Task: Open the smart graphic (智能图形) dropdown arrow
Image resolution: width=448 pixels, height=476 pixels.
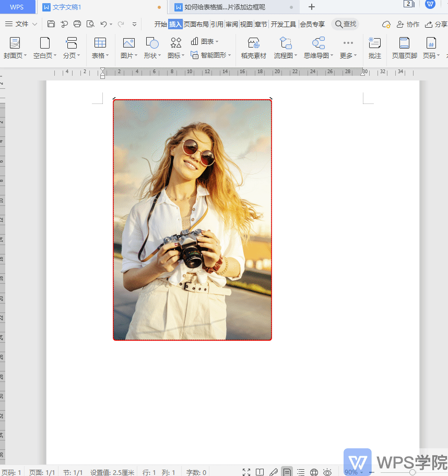Action: 230,55
